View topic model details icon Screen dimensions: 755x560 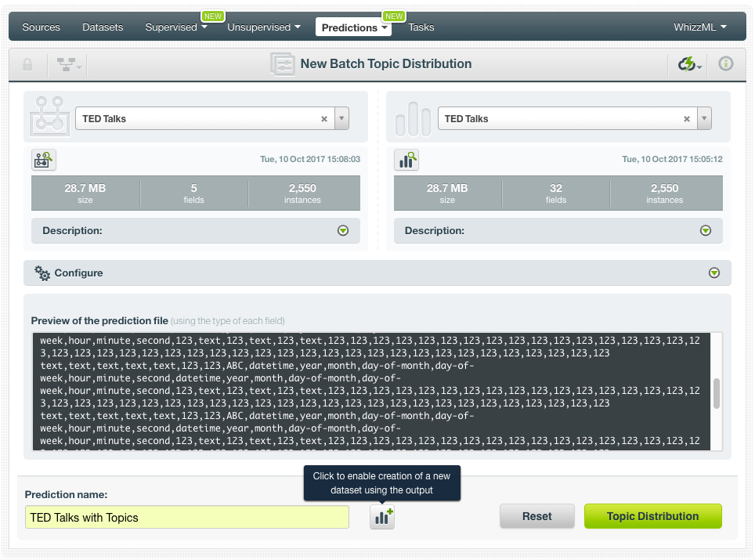(x=44, y=161)
